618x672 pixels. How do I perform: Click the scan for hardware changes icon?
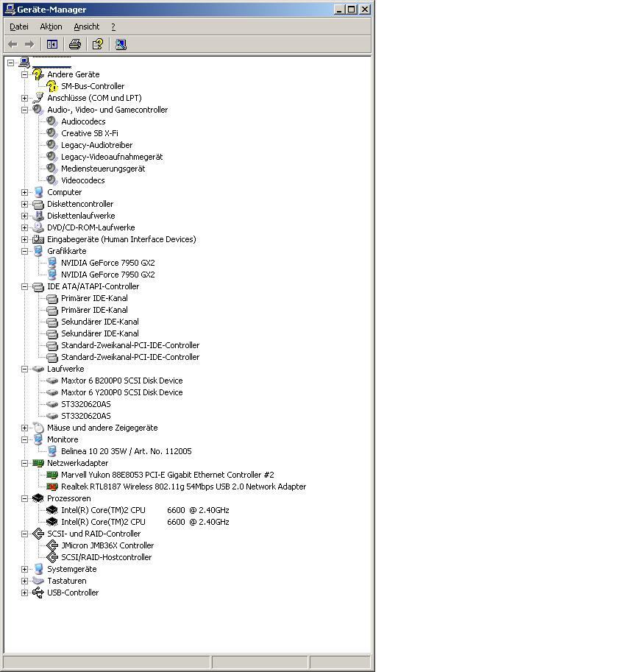121,44
